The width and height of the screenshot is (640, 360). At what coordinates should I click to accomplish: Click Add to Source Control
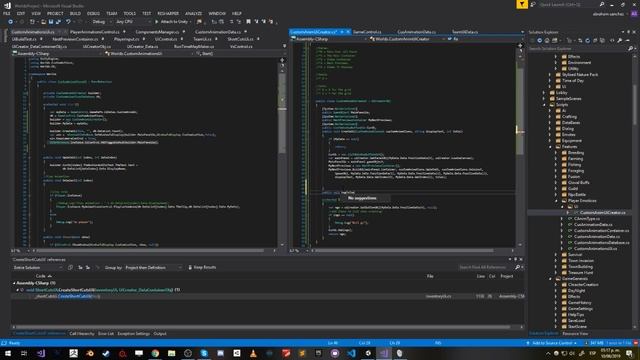pos(552,343)
